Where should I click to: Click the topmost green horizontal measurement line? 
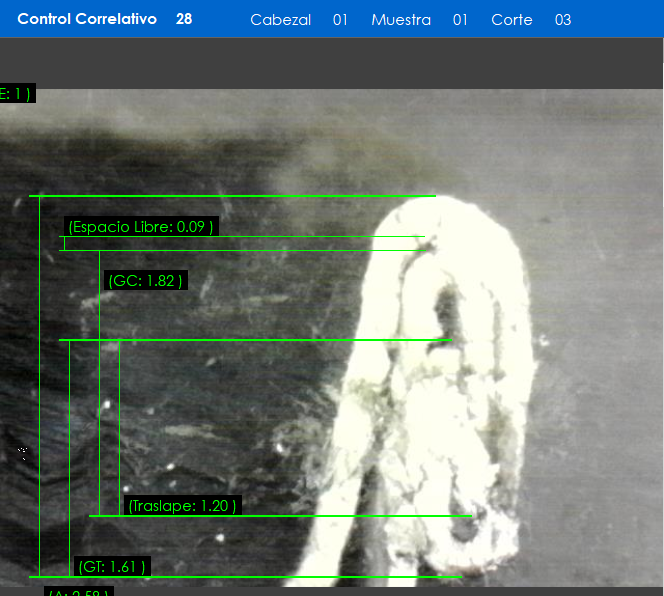pyautogui.click(x=232, y=196)
